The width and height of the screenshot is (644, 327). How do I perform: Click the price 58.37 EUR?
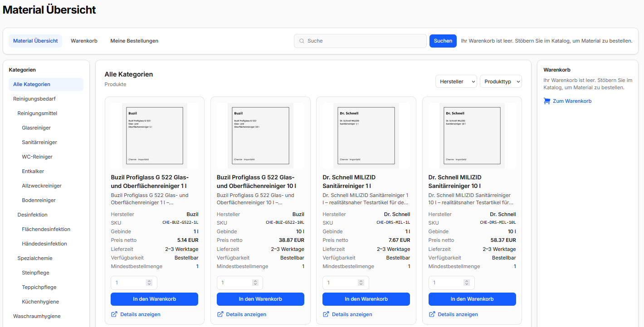coord(503,240)
